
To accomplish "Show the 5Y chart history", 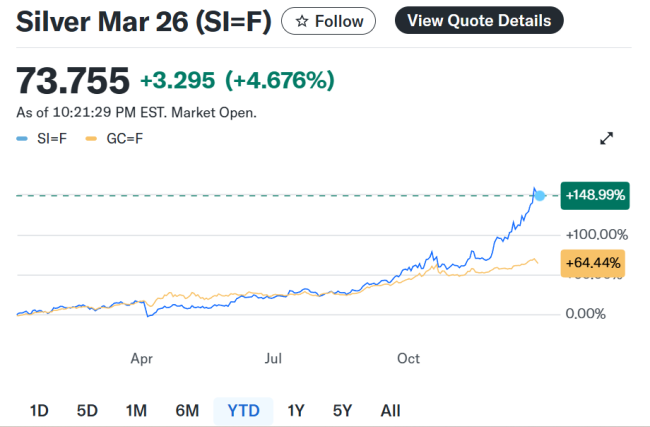I will pyautogui.click(x=342, y=410).
